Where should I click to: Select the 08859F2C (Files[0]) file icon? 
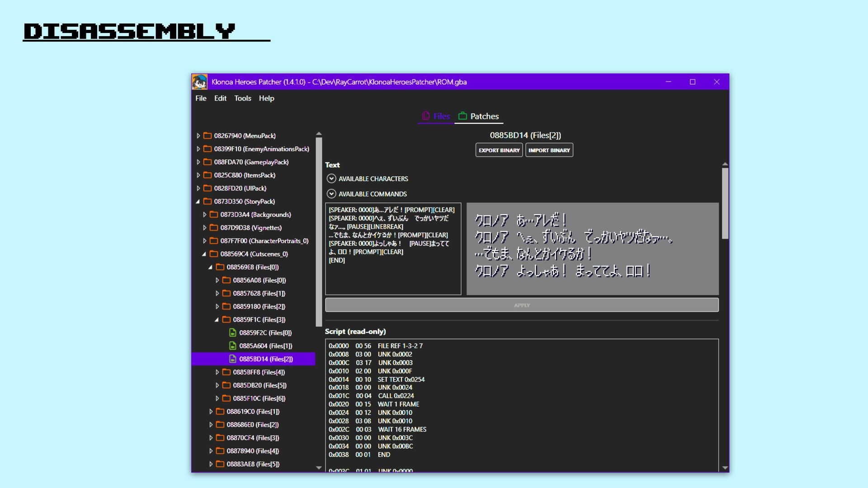(233, 333)
